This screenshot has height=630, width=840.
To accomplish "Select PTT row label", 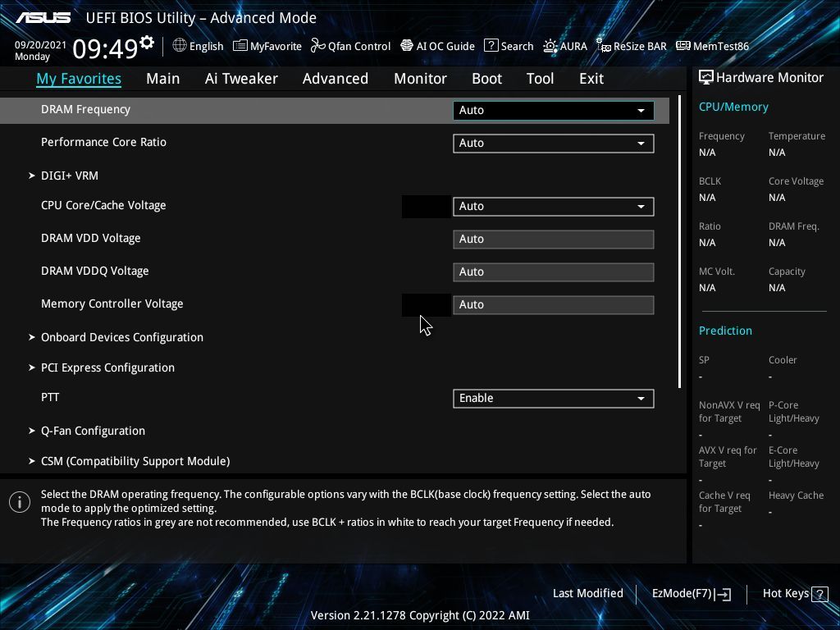I will tap(50, 398).
